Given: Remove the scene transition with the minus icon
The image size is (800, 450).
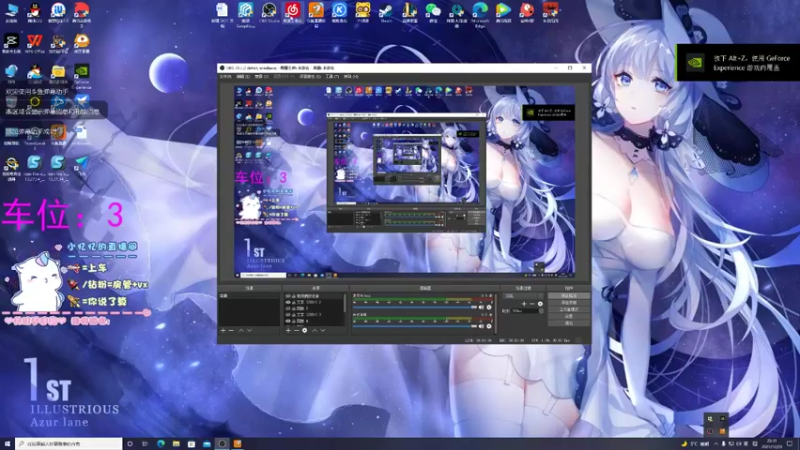Looking at the screenshot, I should point(532,304).
